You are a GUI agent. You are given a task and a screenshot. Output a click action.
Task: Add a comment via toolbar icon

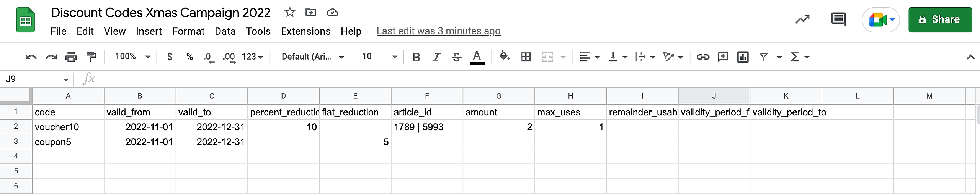tap(723, 57)
